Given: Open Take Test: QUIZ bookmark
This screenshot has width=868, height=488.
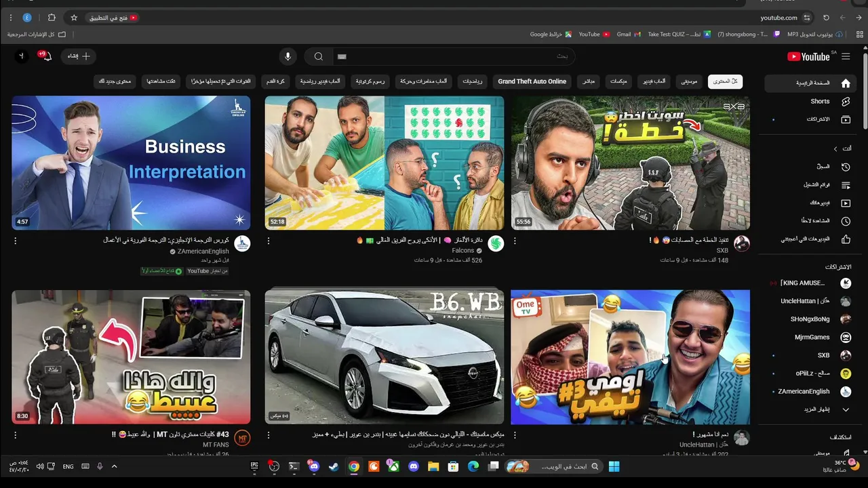Looking at the screenshot, I should tap(679, 35).
